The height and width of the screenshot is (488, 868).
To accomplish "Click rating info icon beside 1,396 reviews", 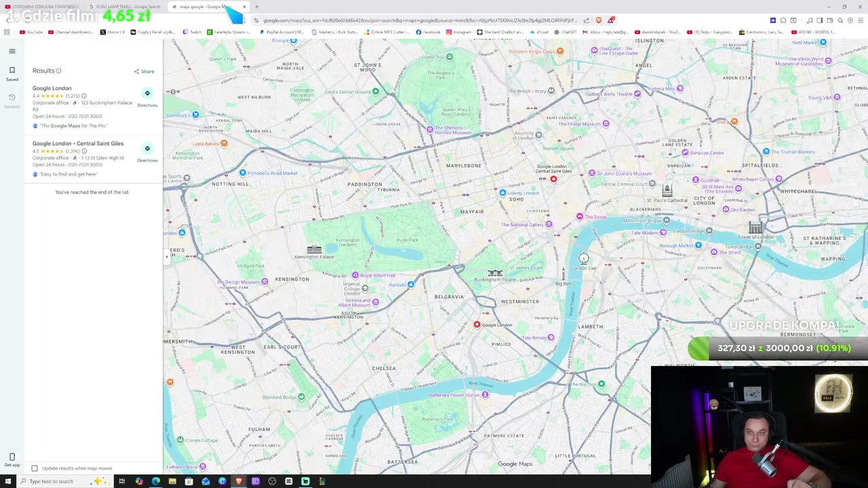I will click(85, 151).
